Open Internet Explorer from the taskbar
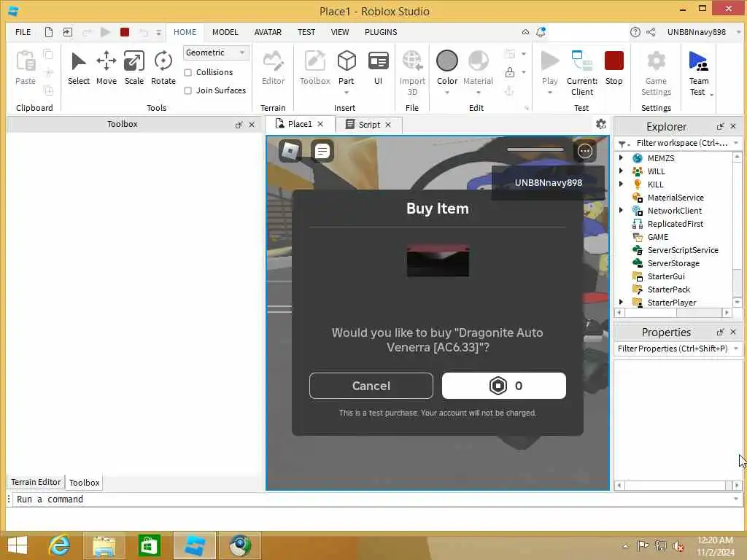Screen dimensions: 747x560 pyautogui.click(x=60, y=545)
